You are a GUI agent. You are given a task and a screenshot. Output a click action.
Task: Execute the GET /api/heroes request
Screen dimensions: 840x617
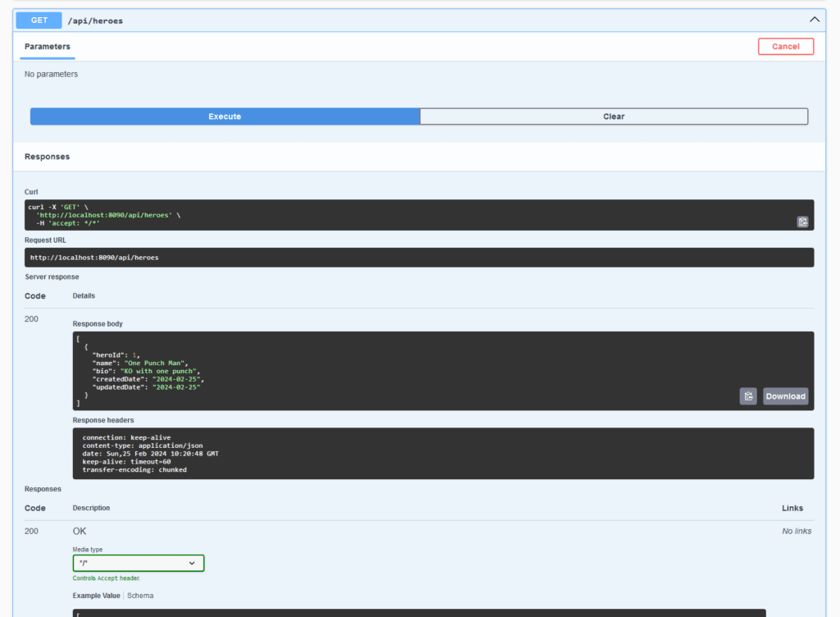coord(224,116)
